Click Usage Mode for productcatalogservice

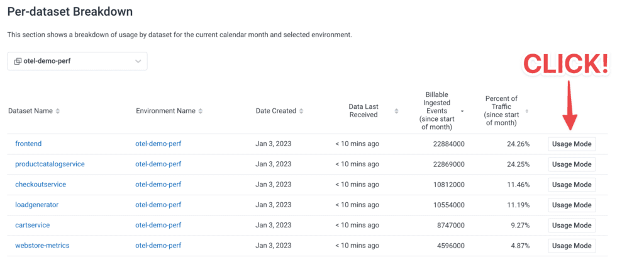572,164
